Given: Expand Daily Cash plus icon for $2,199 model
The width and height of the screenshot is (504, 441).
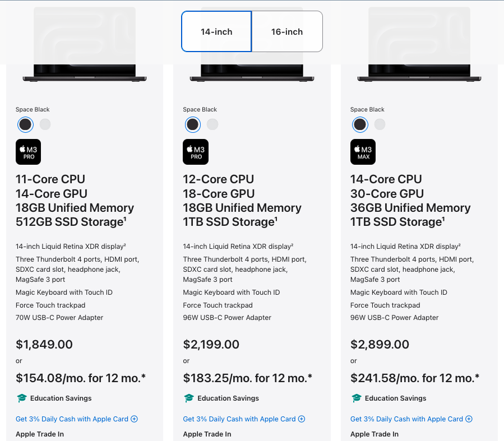Looking at the screenshot, I should coord(302,419).
